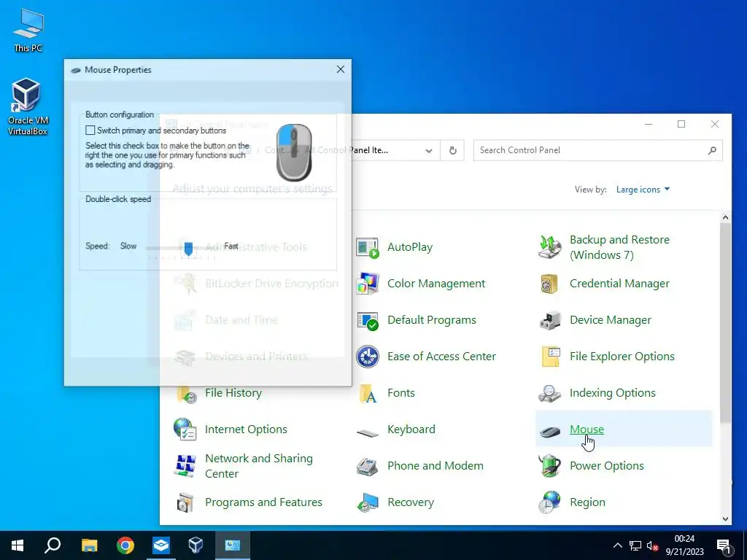Open the Recovery icon
Image resolution: width=747 pixels, height=560 pixels.
click(368, 502)
